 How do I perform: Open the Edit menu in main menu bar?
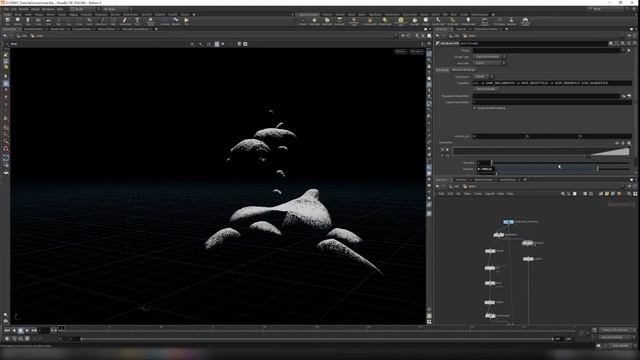click(x=14, y=9)
